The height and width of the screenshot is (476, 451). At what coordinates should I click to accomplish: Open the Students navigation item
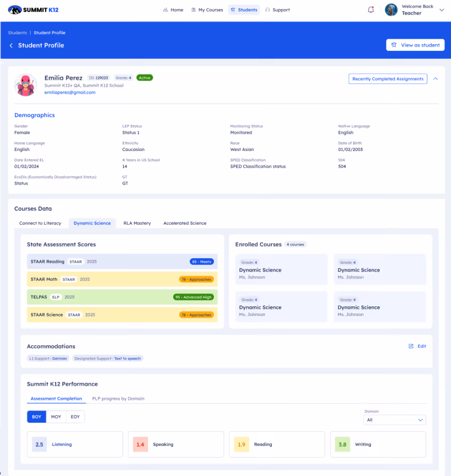(244, 10)
